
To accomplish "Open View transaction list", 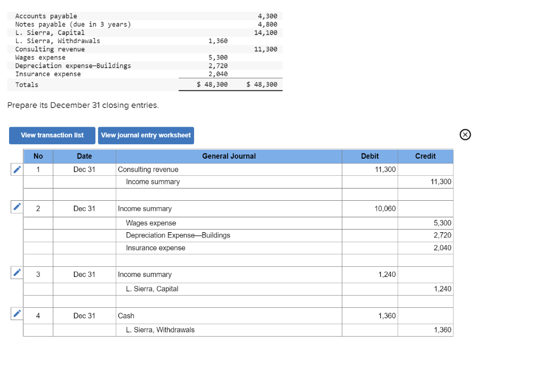I will (52, 135).
